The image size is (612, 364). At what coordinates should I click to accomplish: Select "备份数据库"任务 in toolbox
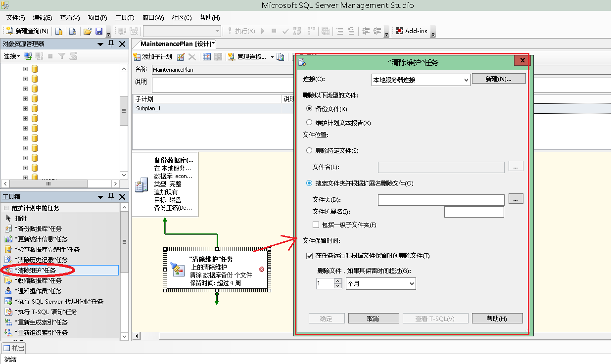coord(39,228)
